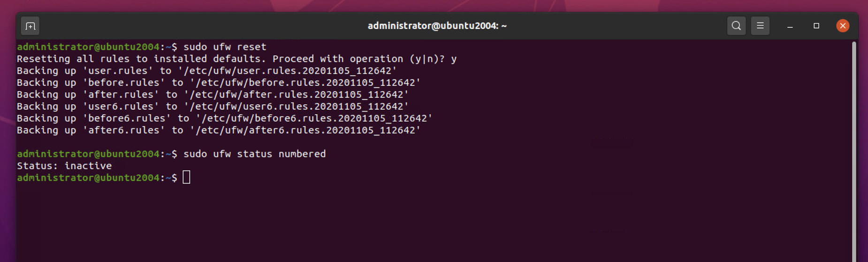868x262 pixels.
Task: Click the user6.rules backup path line
Action: (x=213, y=107)
